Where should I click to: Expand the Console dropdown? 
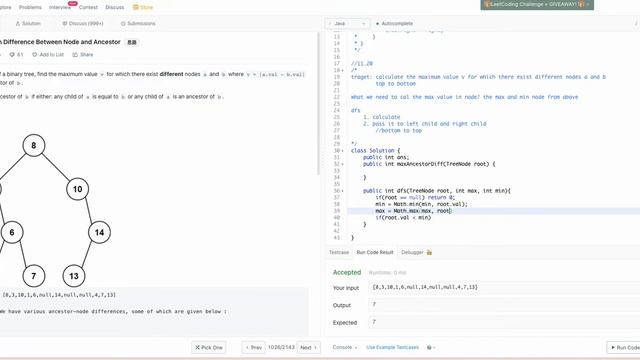tap(344, 347)
